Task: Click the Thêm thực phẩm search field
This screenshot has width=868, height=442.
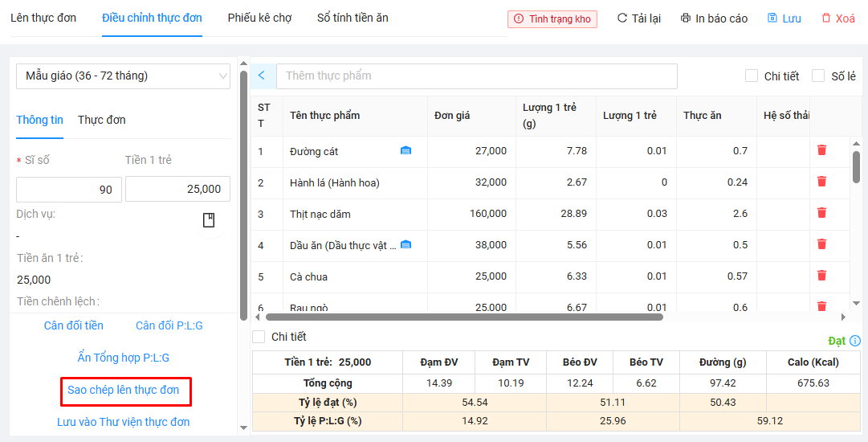Action: [x=476, y=76]
